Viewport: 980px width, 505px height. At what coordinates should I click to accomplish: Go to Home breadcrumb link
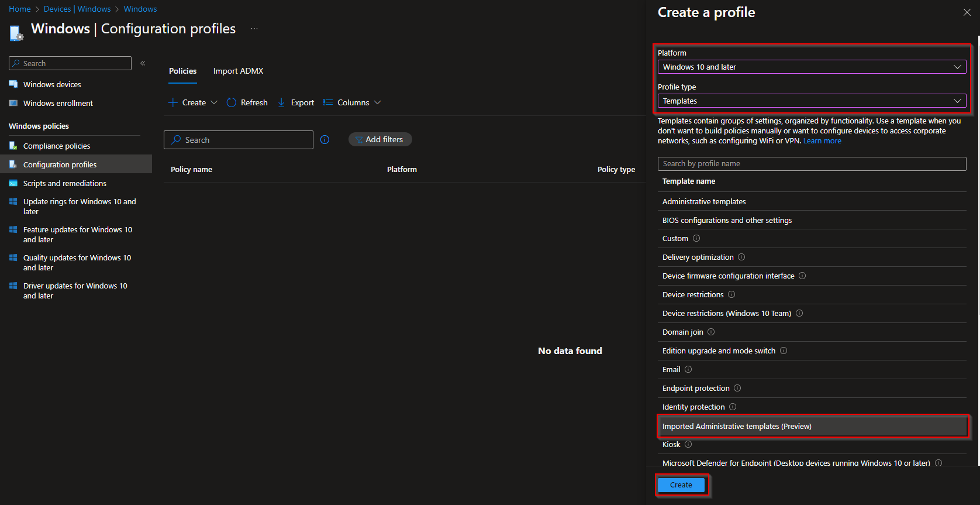19,9
